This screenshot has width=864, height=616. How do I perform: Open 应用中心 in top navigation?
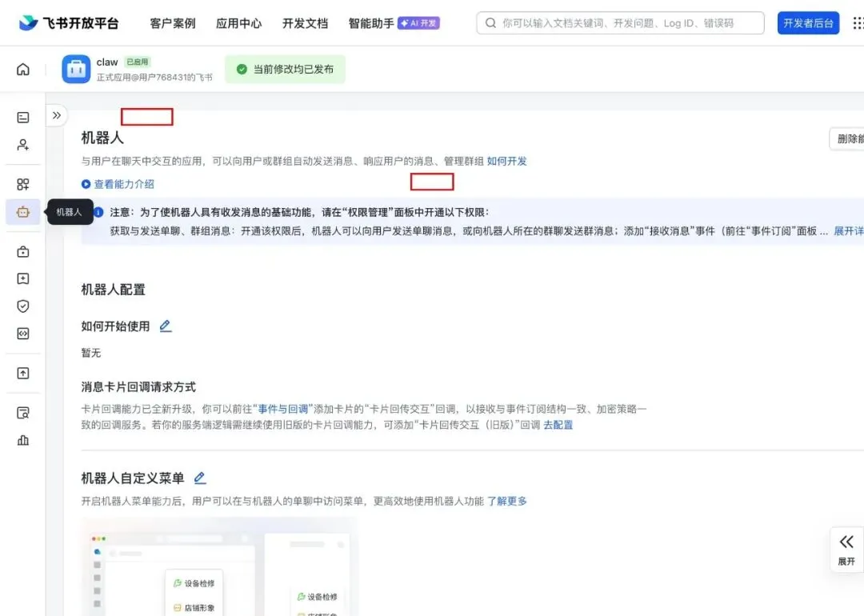point(238,23)
